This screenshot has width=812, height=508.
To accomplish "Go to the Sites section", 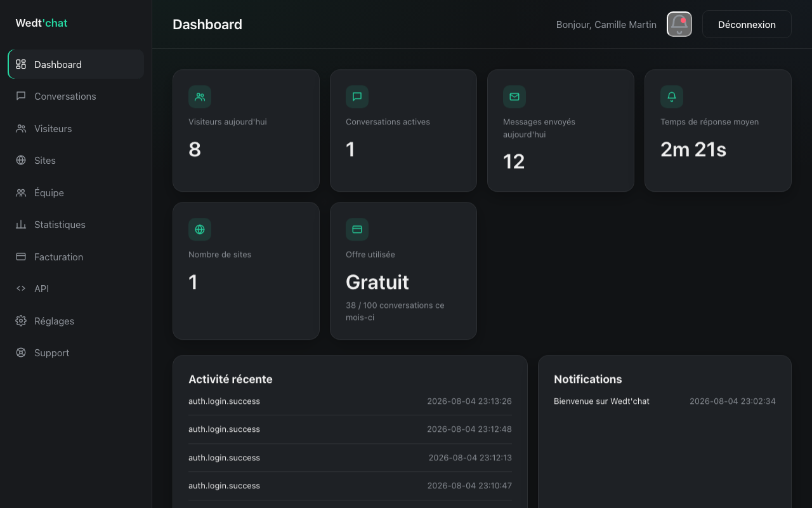I will coord(76,160).
